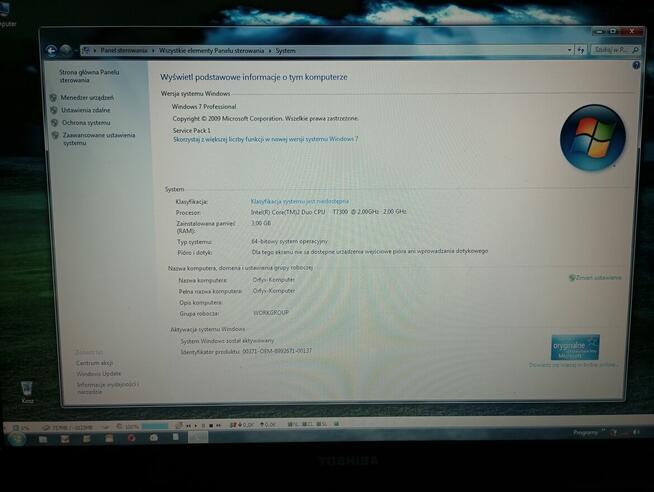This screenshot has height=492, width=654.
Task: Select the Service Pack 1 text
Action: point(192,131)
